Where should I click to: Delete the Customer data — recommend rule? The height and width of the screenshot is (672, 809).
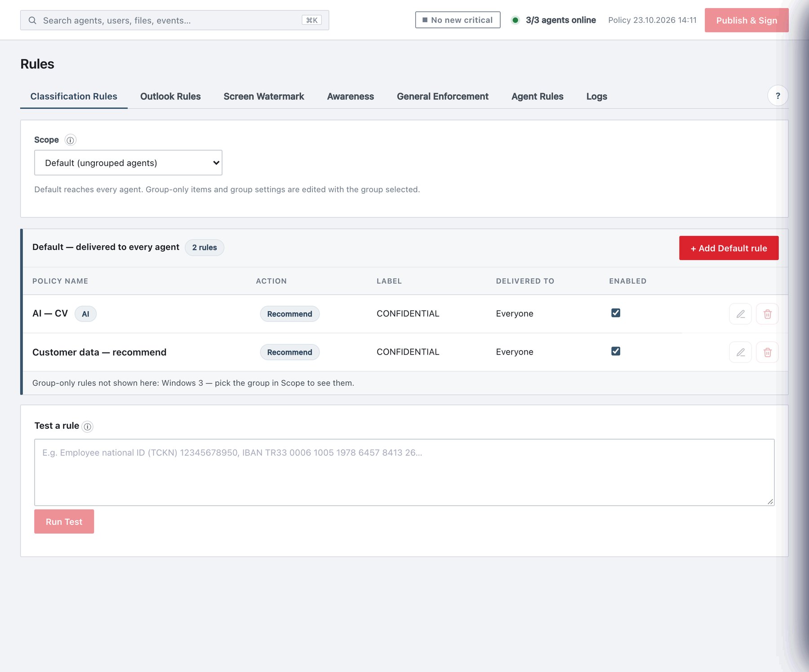tap(767, 352)
